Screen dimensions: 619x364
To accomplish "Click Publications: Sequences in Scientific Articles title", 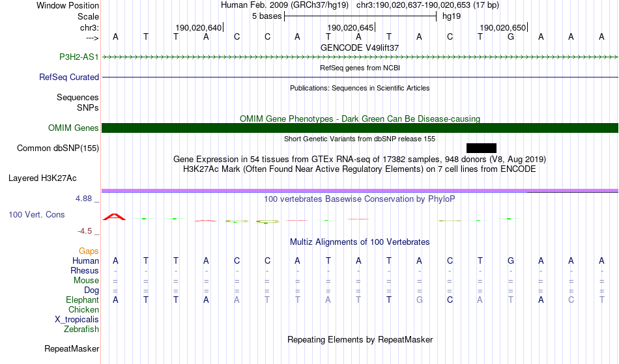I will (360, 88).
